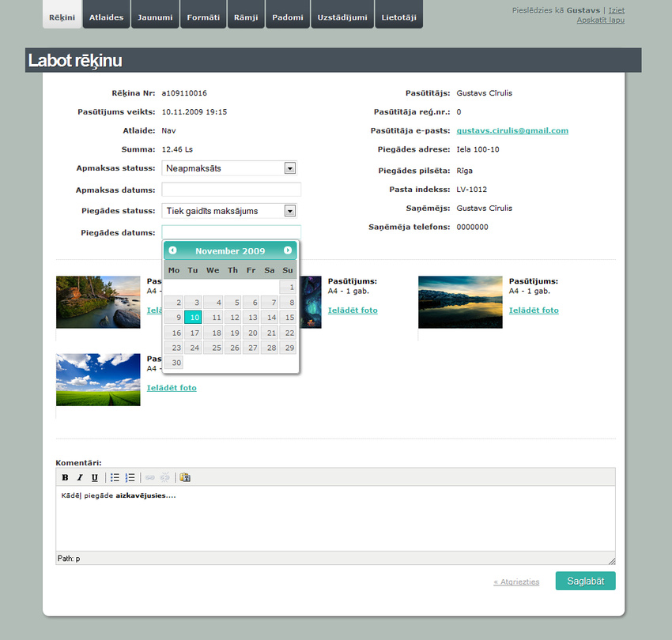Select day 28 in the calendar

click(270, 348)
